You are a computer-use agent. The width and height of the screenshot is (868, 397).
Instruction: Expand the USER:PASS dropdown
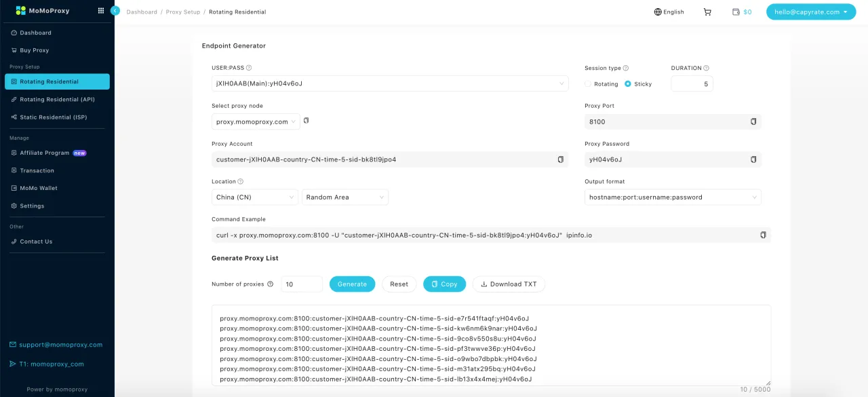tap(390, 83)
